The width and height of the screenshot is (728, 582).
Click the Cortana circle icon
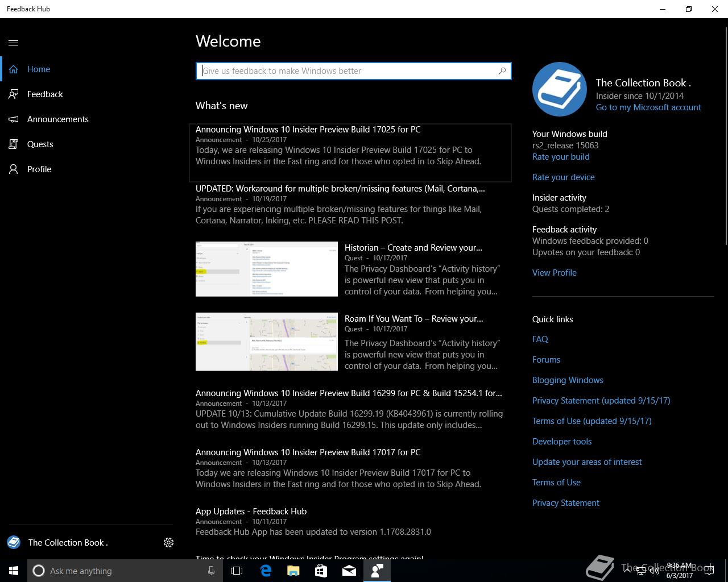(39, 571)
